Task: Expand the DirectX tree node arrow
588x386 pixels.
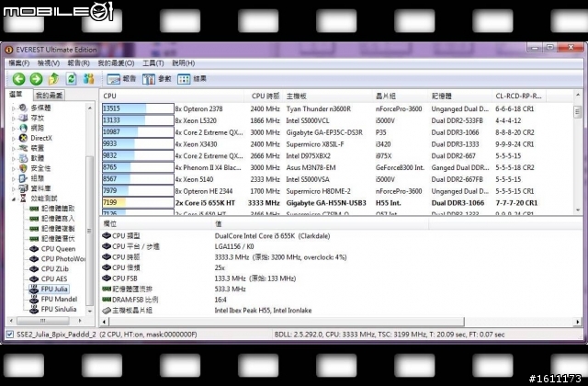Action: (14, 139)
